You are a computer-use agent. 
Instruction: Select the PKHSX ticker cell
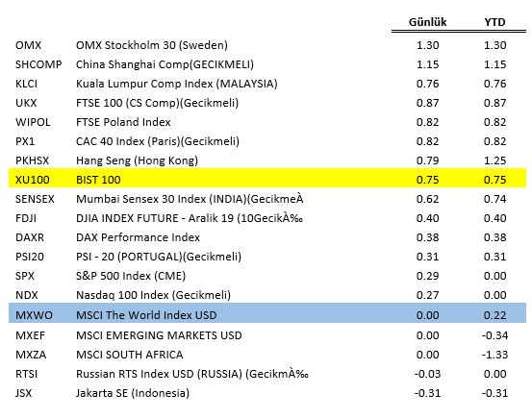point(32,160)
